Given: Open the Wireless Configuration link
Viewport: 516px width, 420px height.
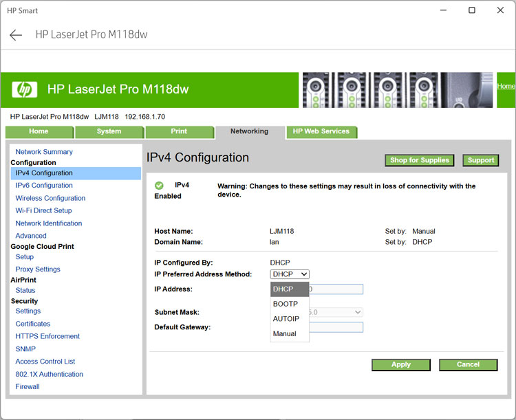Looking at the screenshot, I should (x=50, y=199).
